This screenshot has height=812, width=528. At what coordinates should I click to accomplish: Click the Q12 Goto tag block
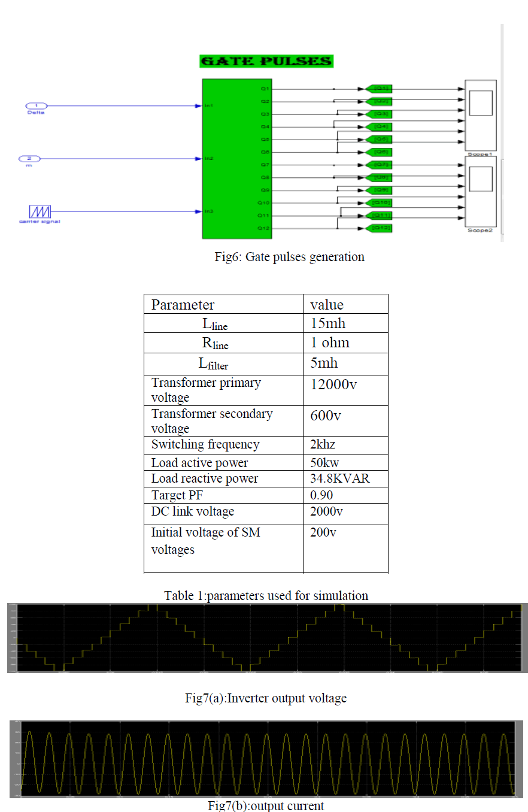[x=378, y=228]
